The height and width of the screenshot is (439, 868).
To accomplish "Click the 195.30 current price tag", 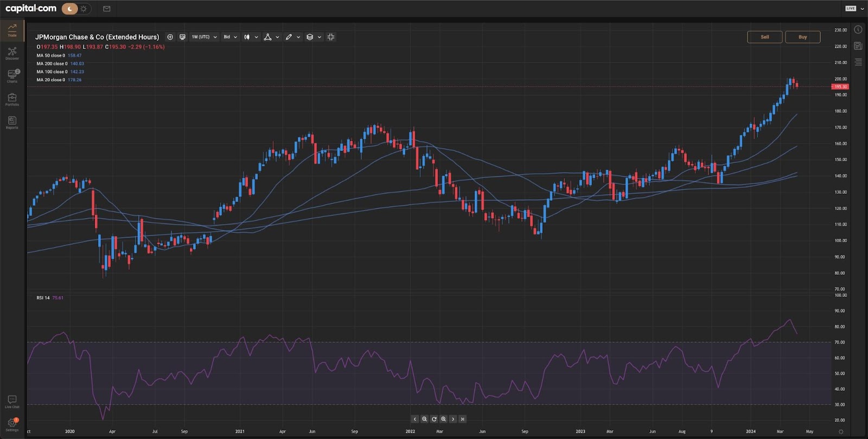I will click(x=840, y=87).
